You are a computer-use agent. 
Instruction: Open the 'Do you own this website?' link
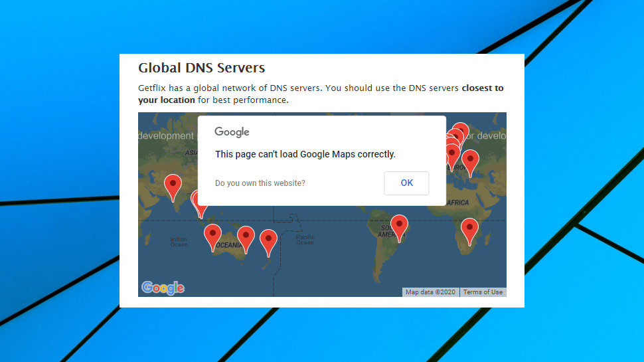pyautogui.click(x=260, y=183)
